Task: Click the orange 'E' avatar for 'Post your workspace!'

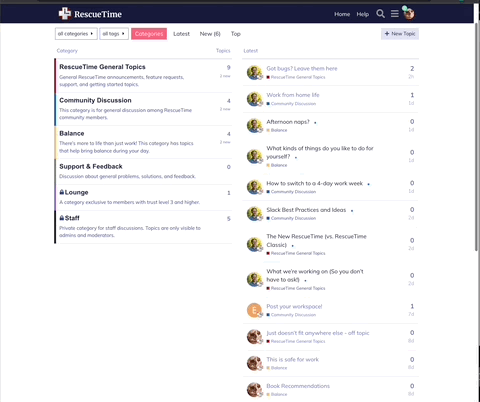Action: coord(255,310)
